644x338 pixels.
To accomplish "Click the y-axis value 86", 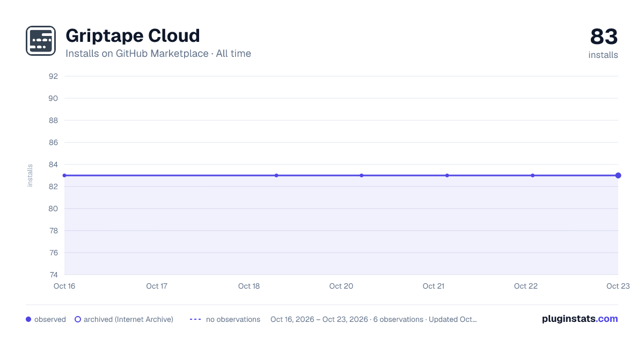I will [x=53, y=142].
